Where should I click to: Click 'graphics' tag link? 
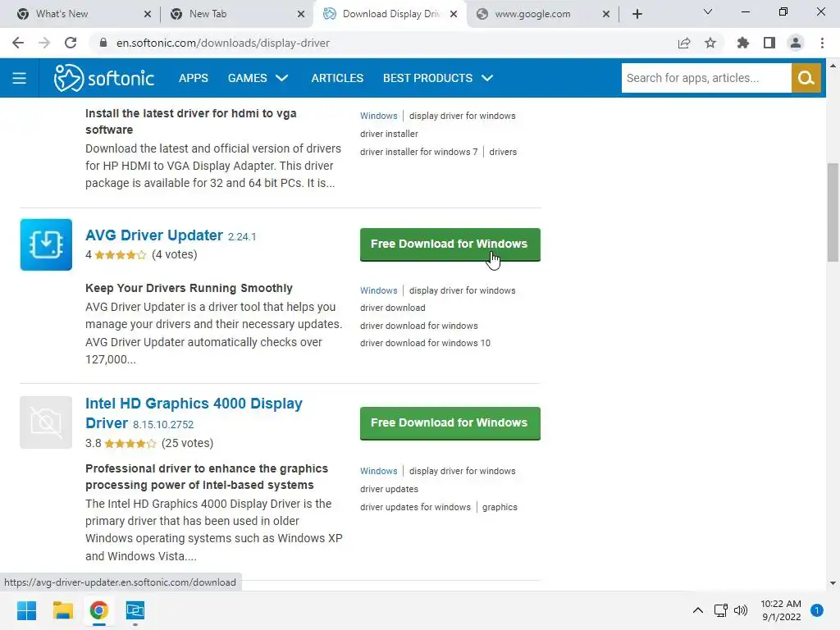click(x=500, y=507)
